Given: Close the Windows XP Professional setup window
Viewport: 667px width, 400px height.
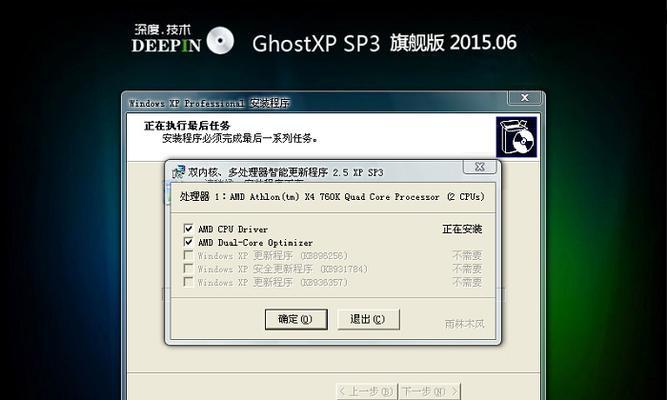Looking at the screenshot, I should 525,98.
